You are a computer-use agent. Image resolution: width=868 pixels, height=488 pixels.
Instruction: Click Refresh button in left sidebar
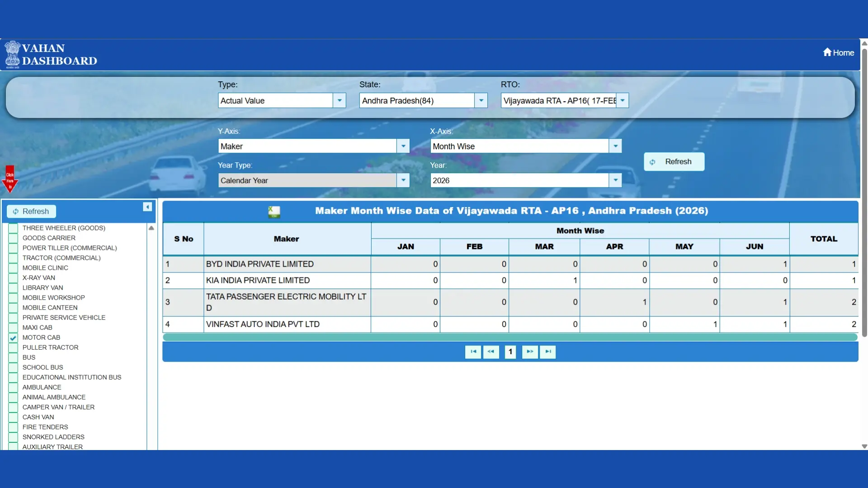click(x=31, y=211)
